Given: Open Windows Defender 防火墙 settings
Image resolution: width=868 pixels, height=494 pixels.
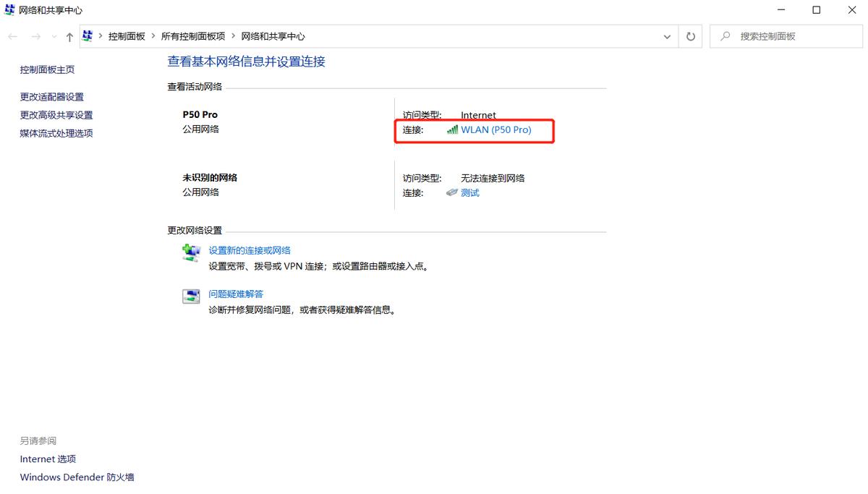Looking at the screenshot, I should tap(76, 477).
